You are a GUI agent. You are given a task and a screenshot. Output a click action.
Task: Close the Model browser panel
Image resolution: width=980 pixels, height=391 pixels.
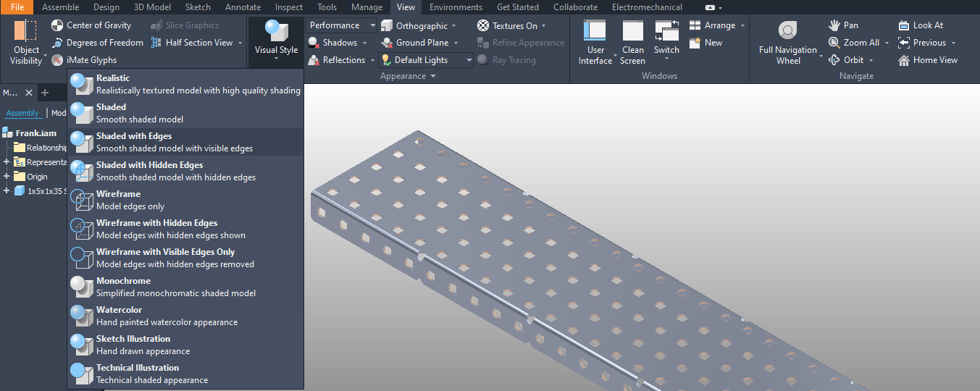pyautogui.click(x=29, y=93)
